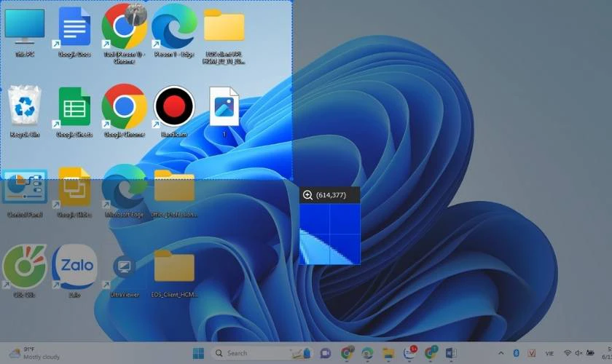612x364 pixels.
Task: Open File Explorer from the taskbar
Action: point(388,353)
